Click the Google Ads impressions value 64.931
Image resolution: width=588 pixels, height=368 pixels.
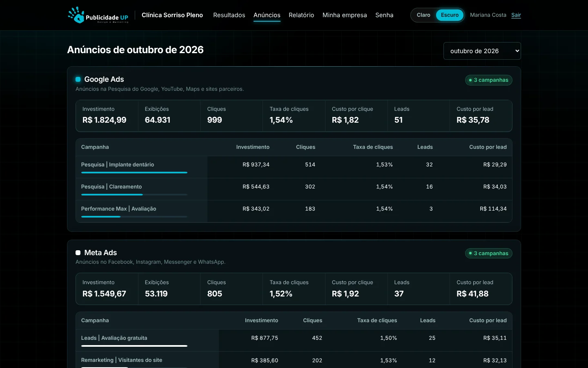click(x=158, y=120)
